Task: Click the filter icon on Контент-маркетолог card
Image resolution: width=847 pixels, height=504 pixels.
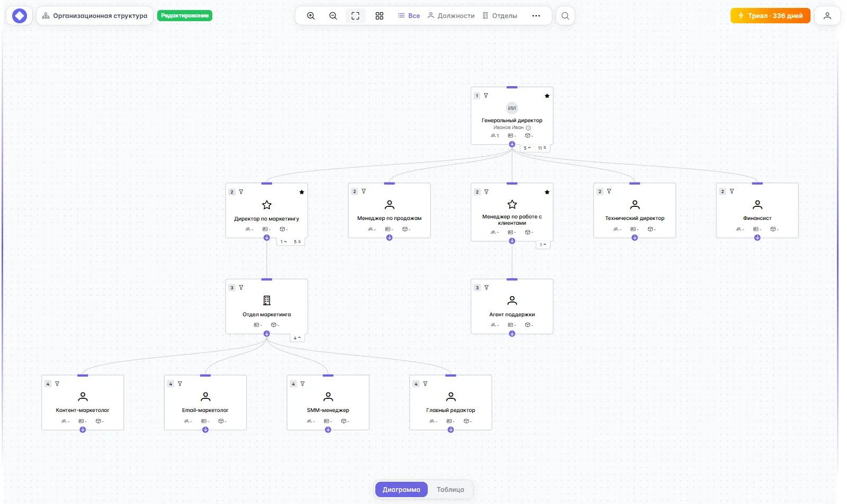Action: point(57,384)
